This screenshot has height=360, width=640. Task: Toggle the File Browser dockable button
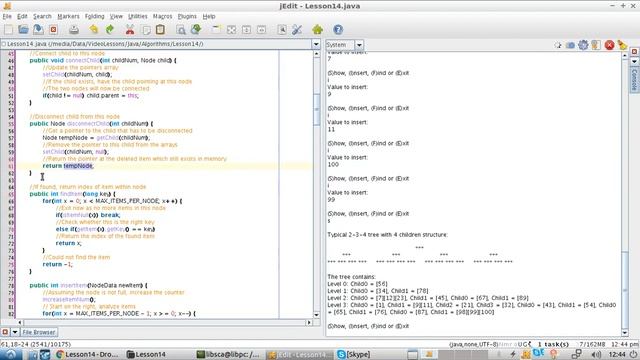tap(39, 332)
